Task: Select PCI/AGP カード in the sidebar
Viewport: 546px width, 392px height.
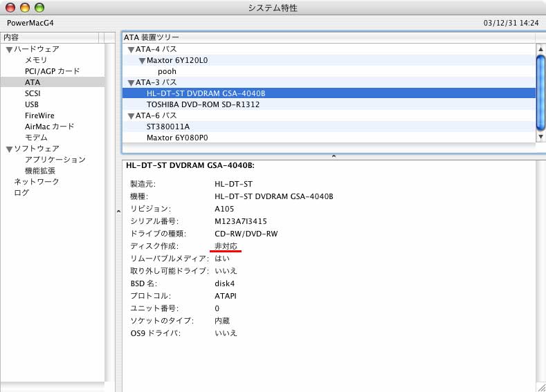Action: pyautogui.click(x=52, y=71)
